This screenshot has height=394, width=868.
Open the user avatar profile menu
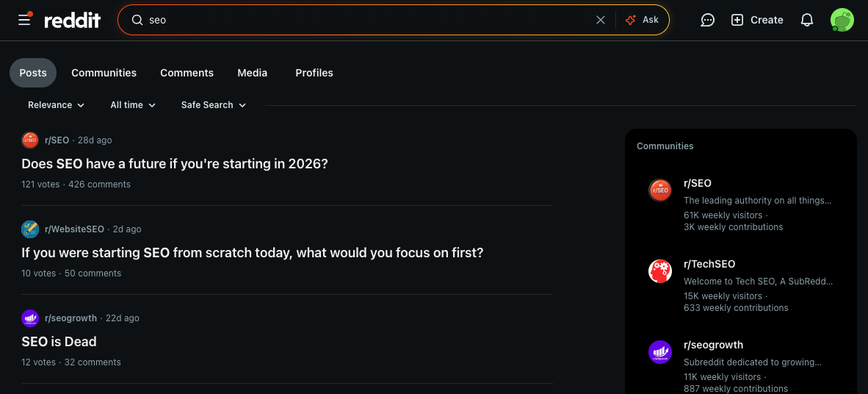pyautogui.click(x=842, y=20)
